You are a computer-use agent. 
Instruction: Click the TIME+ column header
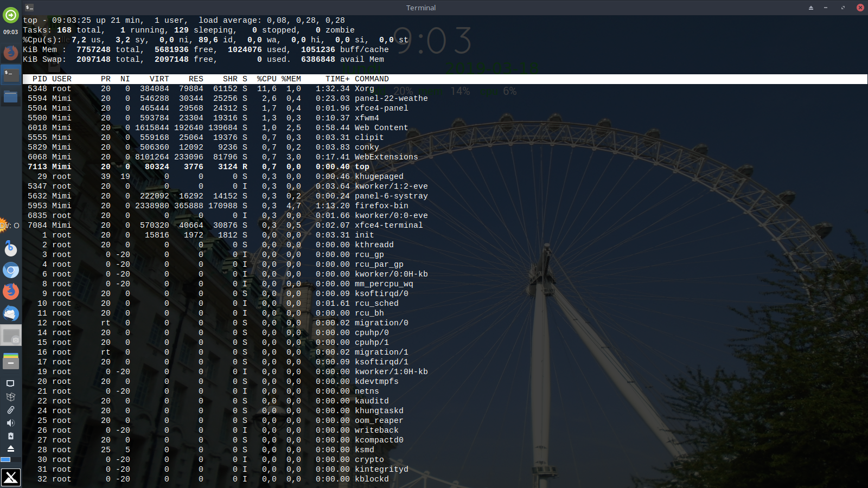click(x=337, y=79)
